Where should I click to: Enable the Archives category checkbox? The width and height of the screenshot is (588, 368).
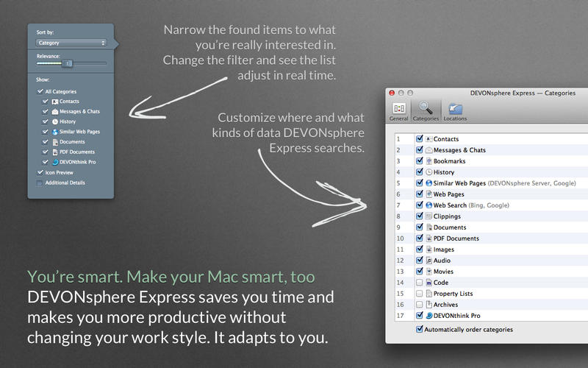pos(419,305)
